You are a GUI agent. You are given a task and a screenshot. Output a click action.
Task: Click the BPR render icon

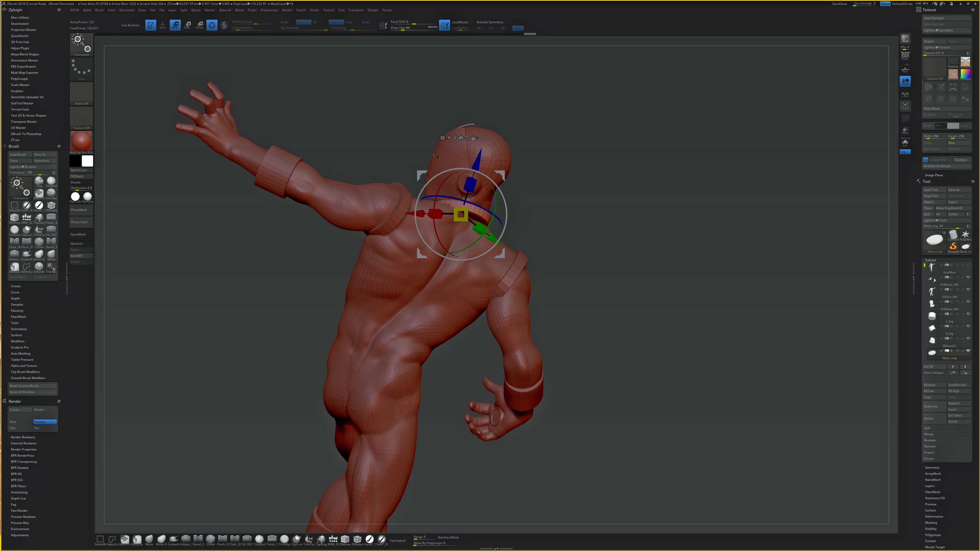tap(905, 39)
